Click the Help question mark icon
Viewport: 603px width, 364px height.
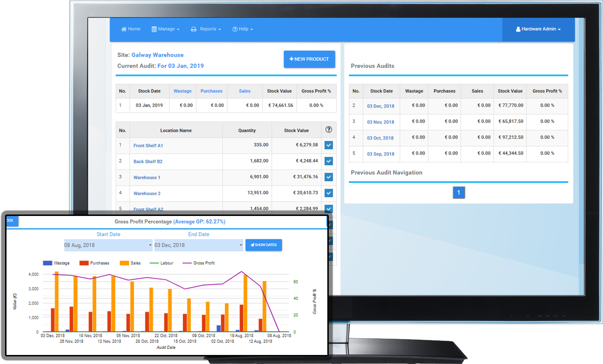tap(235, 29)
